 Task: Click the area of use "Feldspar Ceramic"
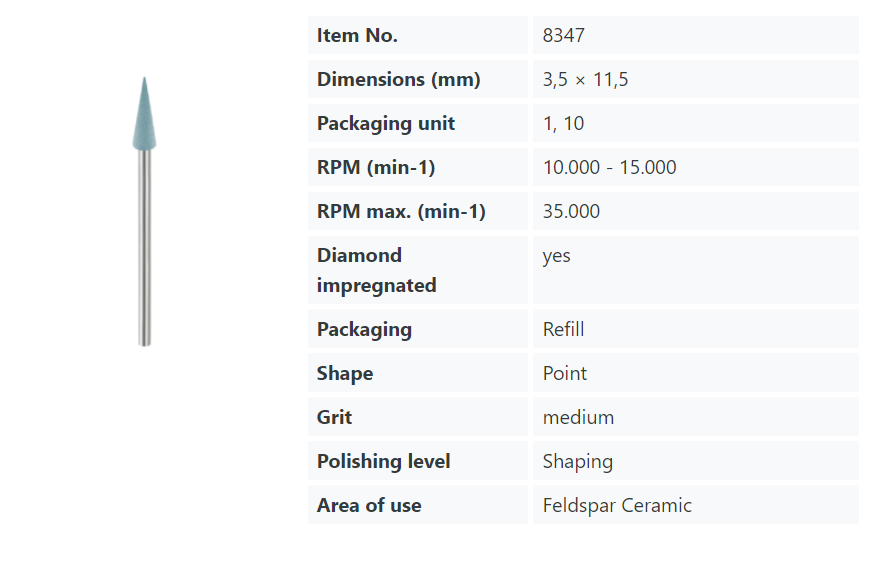tap(617, 506)
